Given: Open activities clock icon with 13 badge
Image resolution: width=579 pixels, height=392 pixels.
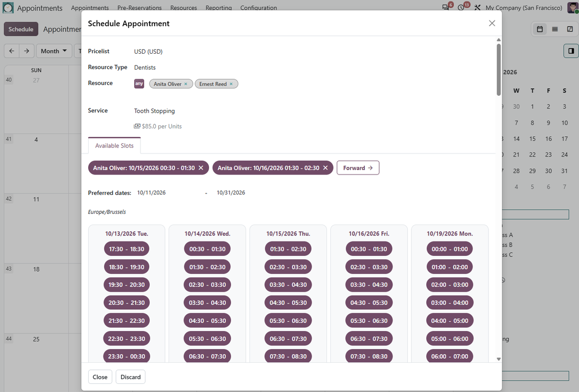Looking at the screenshot, I should 461,7.
